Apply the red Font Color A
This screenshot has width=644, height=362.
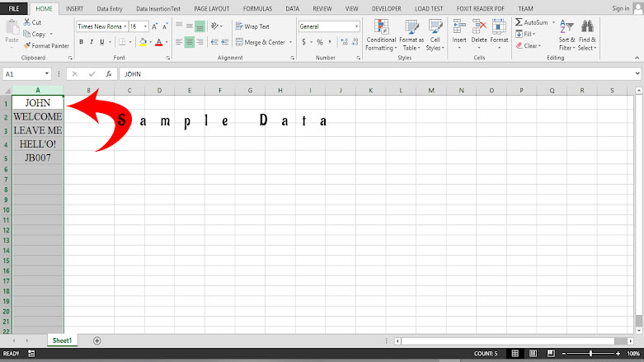(159, 42)
